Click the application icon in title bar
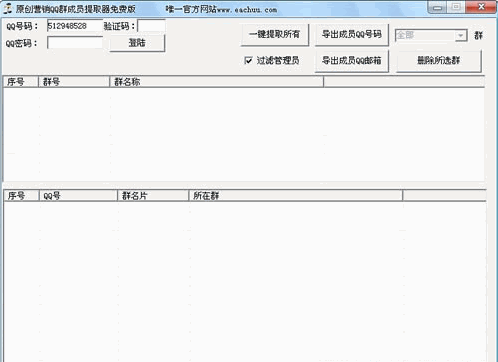Viewport: 498px width, 362px height. point(7,8)
